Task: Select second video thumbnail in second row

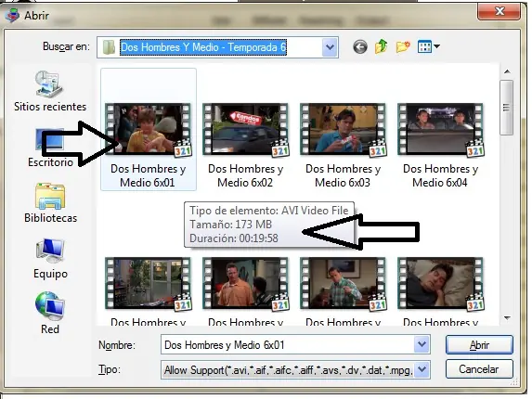Action: tap(245, 284)
